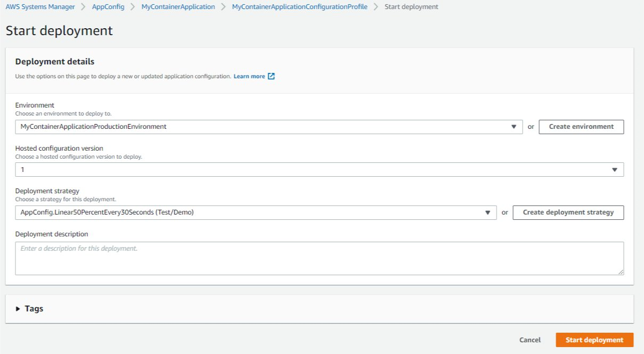644x354 pixels.
Task: Click the Start deployment button
Action: click(595, 340)
